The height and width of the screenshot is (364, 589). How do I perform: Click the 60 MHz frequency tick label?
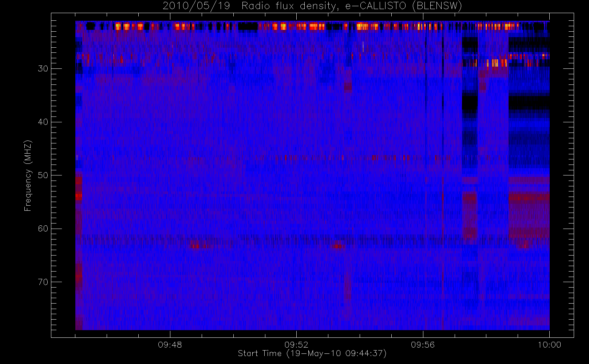tap(43, 229)
